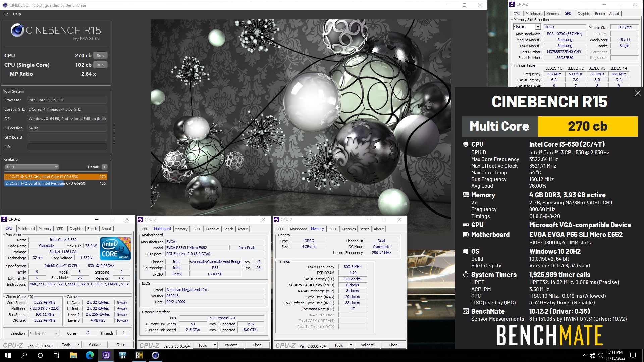Switch to Cinebench taskbar icon
Screen dimensions: 644x362
click(x=155, y=355)
